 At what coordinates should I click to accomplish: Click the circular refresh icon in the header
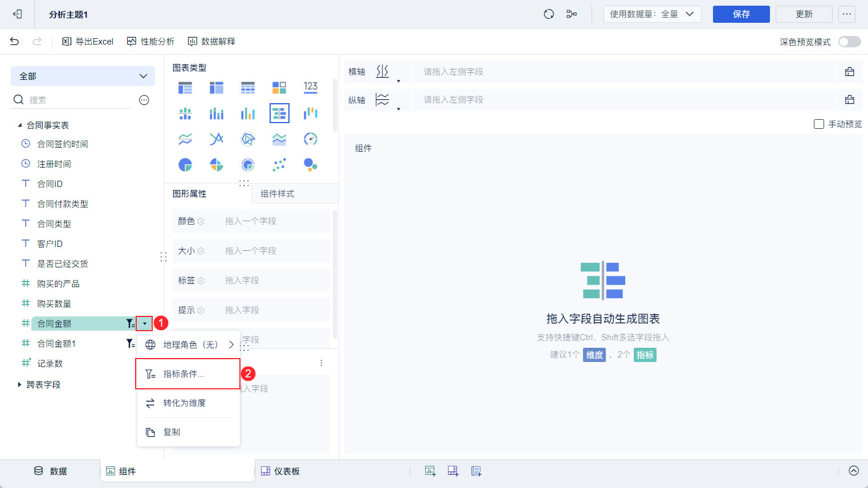click(549, 14)
